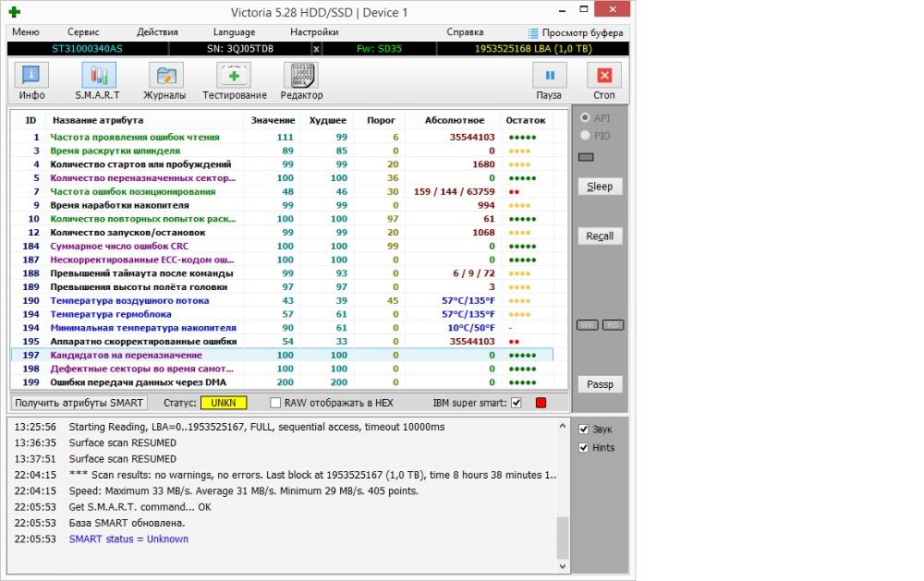Click the log scrollbar up arrow
Image resolution: width=924 pixels, height=581 pixels.
[562, 426]
